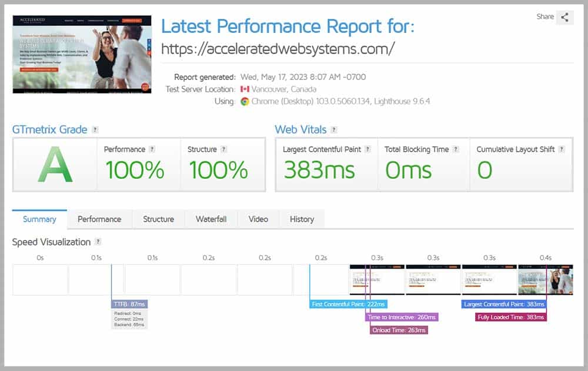The width and height of the screenshot is (588, 371).
Task: Click the Share text link
Action: (x=545, y=16)
